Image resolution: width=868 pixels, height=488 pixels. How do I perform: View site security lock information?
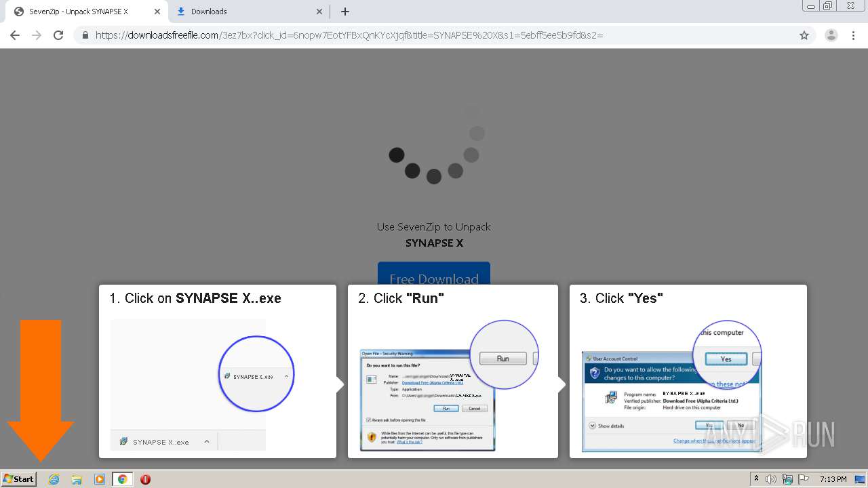[x=85, y=35]
